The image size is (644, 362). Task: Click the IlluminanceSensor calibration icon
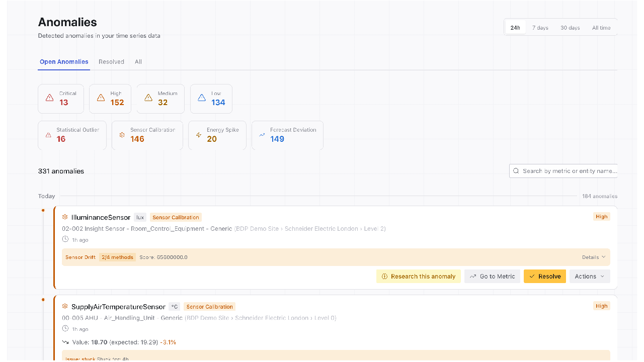(x=65, y=217)
